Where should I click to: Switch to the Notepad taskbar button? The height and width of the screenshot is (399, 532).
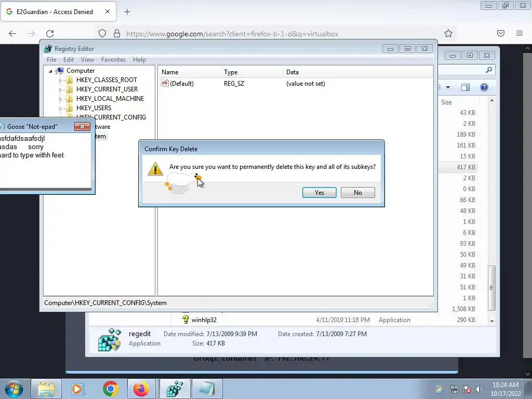pyautogui.click(x=207, y=389)
